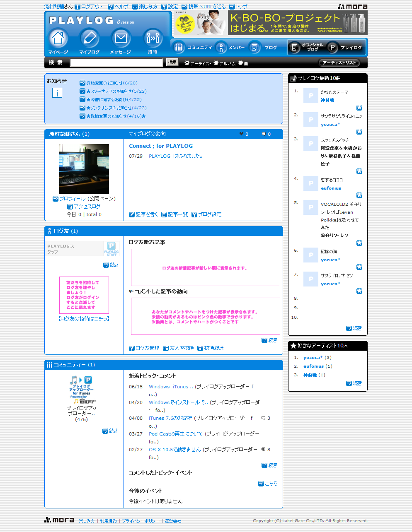Click the search text field

click(x=116, y=63)
